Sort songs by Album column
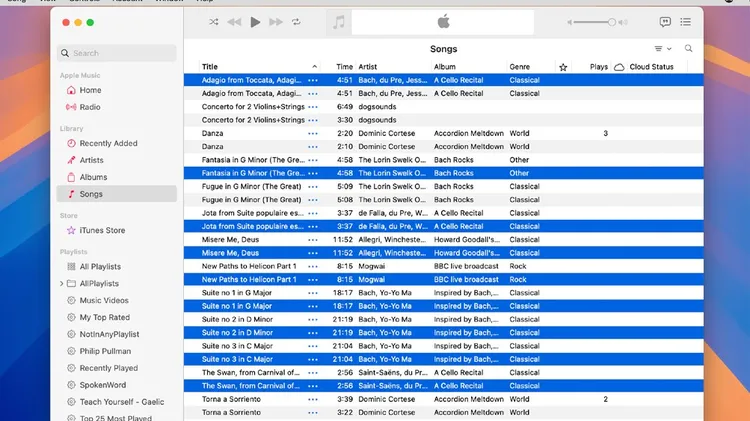 click(x=444, y=67)
